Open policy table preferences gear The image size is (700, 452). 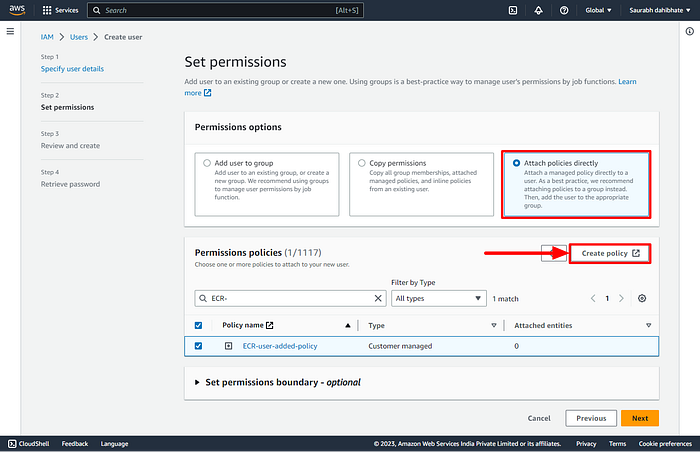(x=642, y=298)
